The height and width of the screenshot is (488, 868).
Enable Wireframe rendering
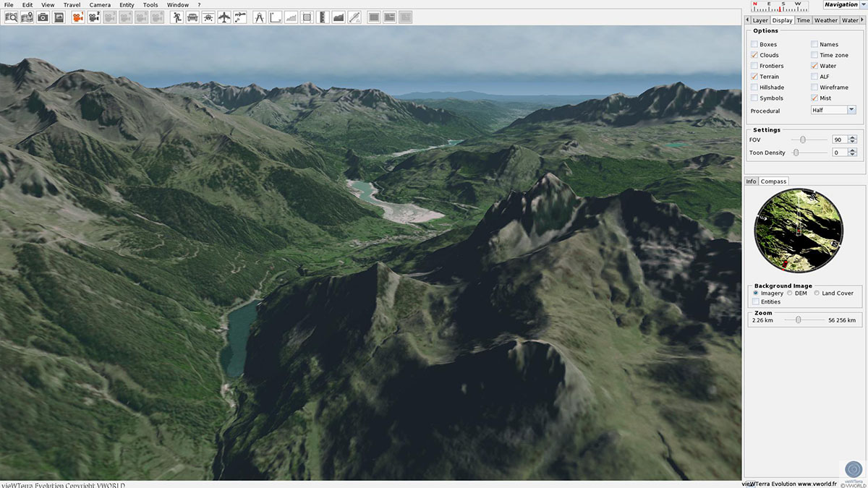coord(814,87)
